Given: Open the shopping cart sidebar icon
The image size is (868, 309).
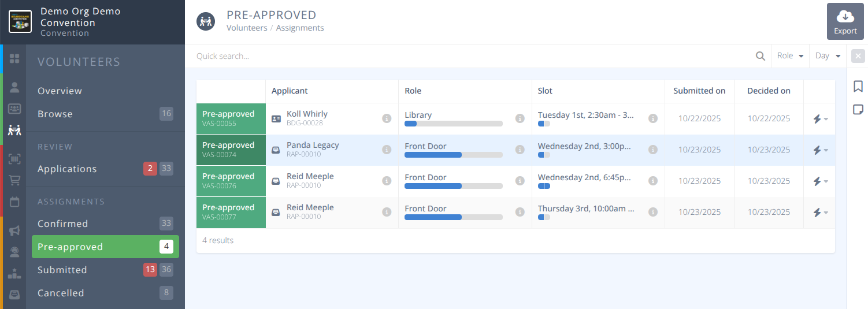Looking at the screenshot, I should pos(14,180).
